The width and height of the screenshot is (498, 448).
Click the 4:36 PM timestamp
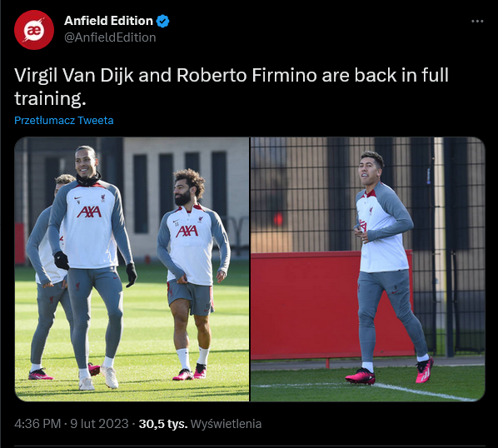(x=37, y=424)
